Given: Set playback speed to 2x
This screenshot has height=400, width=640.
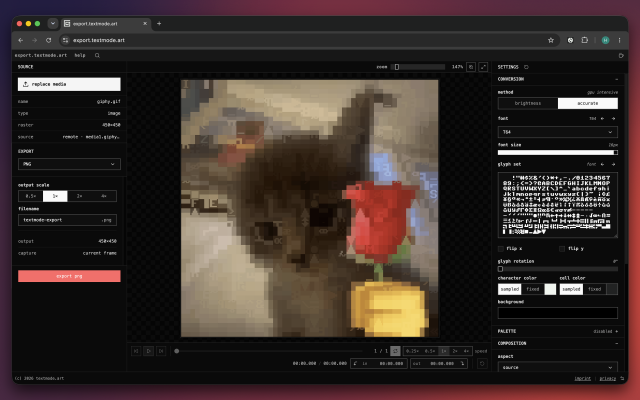Looking at the screenshot, I should pyautogui.click(x=455, y=351).
